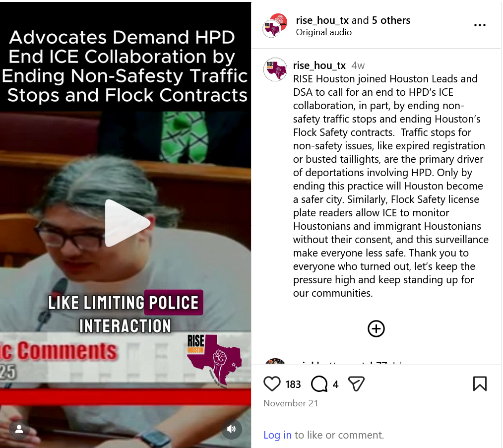This screenshot has width=503, height=448.
Task: View the 183 likes count
Action: tap(293, 384)
